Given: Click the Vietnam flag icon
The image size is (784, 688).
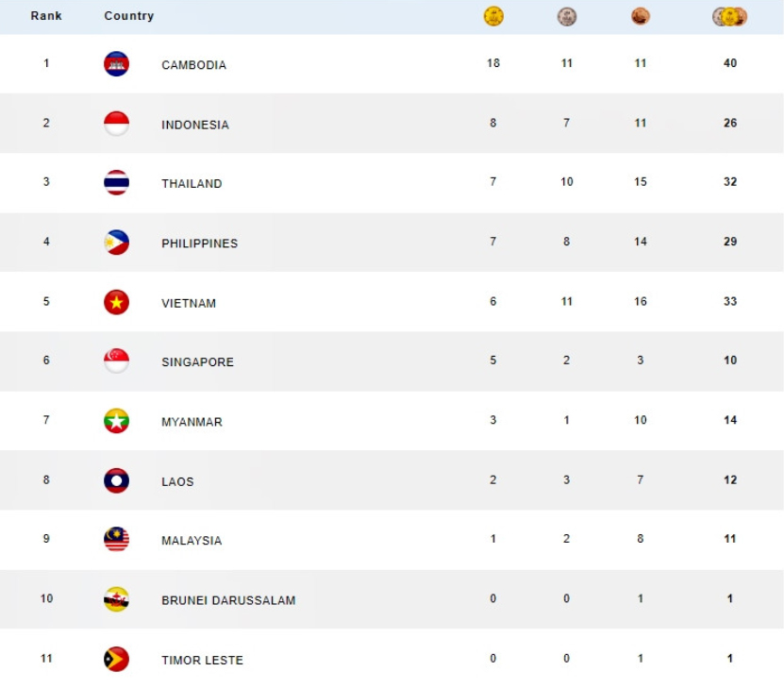Looking at the screenshot, I should click(116, 302).
